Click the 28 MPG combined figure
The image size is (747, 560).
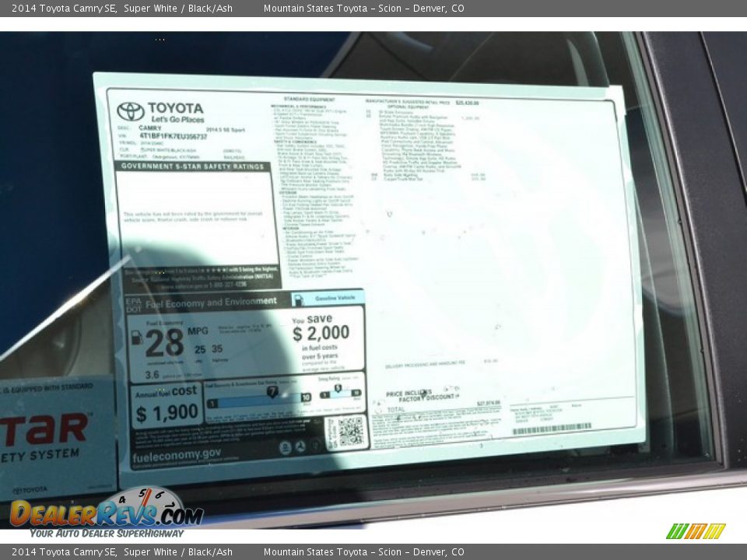pyautogui.click(x=164, y=341)
